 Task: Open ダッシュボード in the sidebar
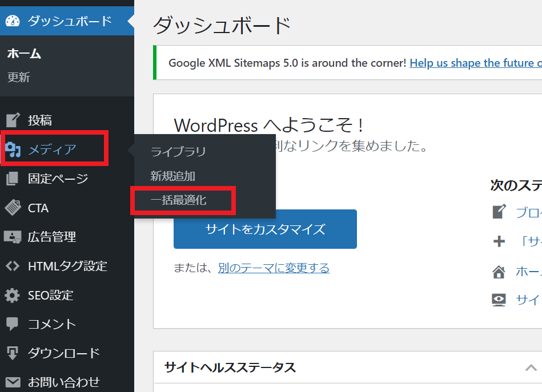[x=67, y=21]
